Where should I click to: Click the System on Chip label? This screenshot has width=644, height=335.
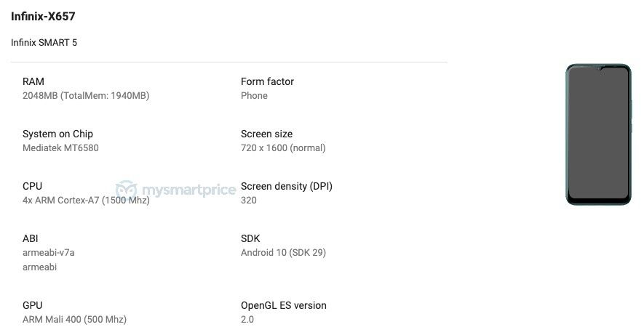click(x=58, y=134)
